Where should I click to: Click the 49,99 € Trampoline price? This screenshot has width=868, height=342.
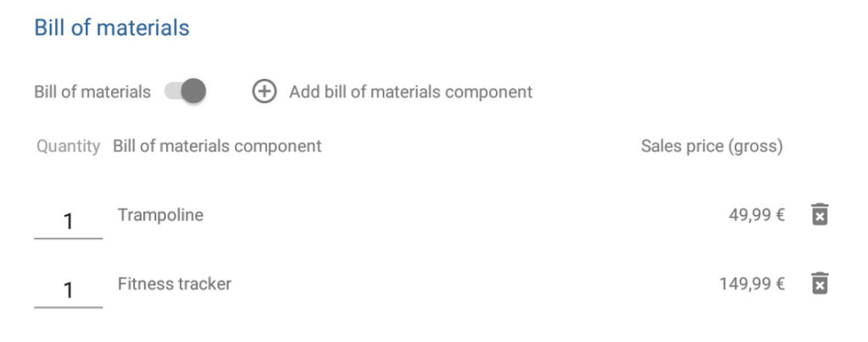pyautogui.click(x=756, y=215)
